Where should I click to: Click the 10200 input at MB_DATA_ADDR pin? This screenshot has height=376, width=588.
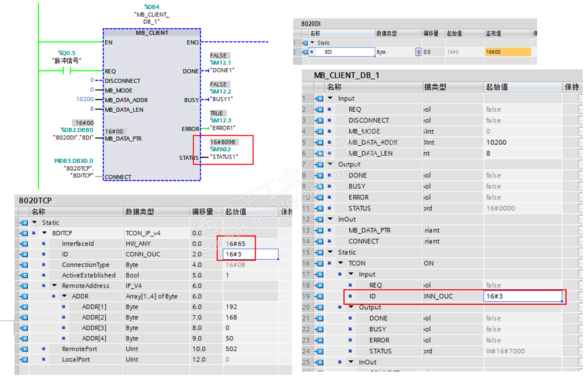tap(85, 99)
